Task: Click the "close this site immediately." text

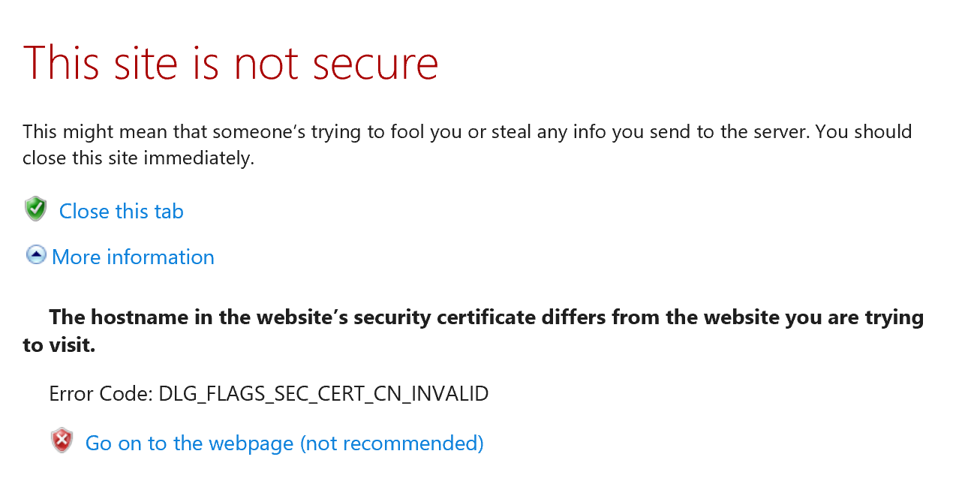Action: pos(139,159)
